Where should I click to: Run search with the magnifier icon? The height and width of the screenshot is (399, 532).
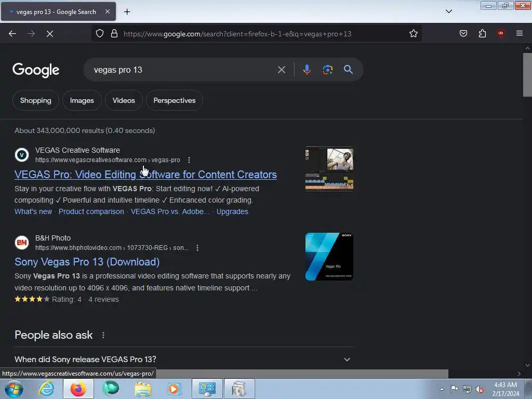348,70
